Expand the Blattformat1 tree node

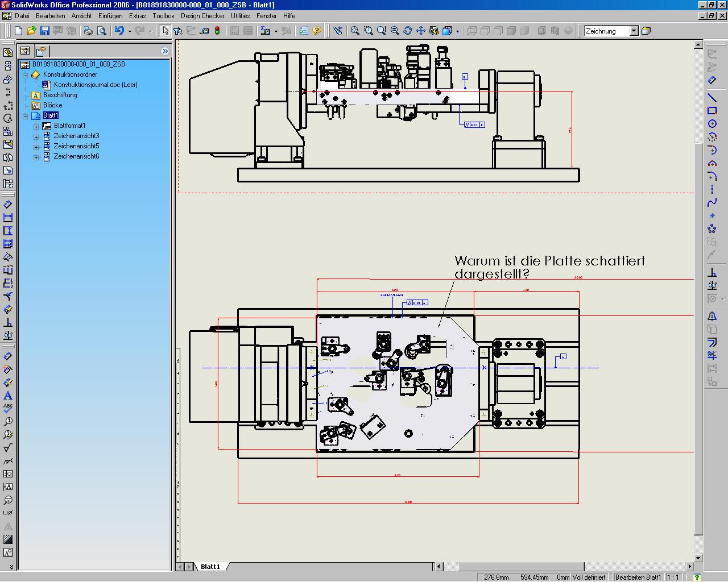click(36, 126)
